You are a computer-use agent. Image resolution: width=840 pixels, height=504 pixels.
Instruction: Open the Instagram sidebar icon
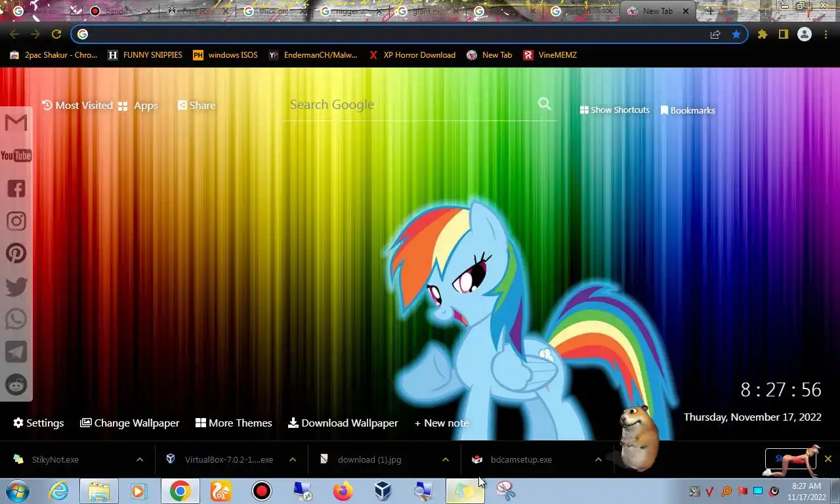(16, 221)
